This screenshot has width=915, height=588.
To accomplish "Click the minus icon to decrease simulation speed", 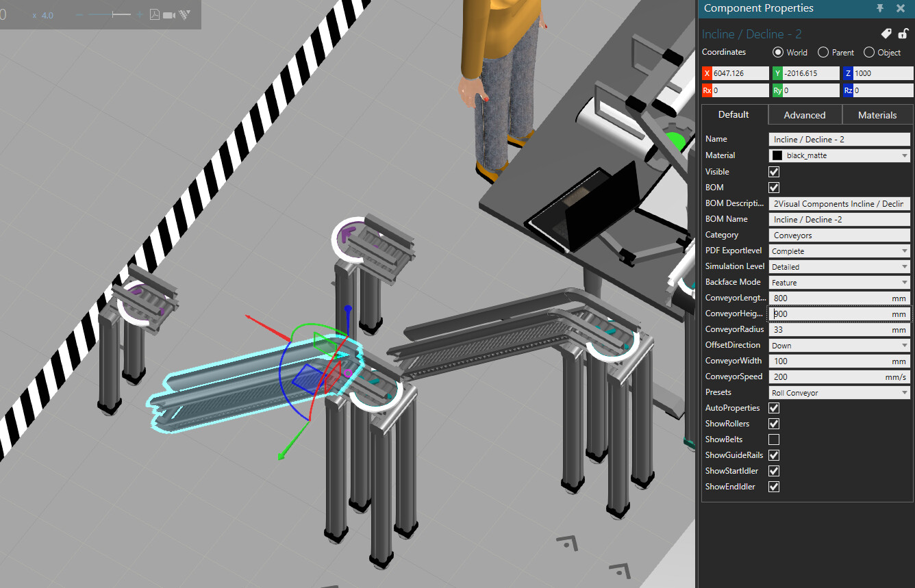I will coord(79,14).
